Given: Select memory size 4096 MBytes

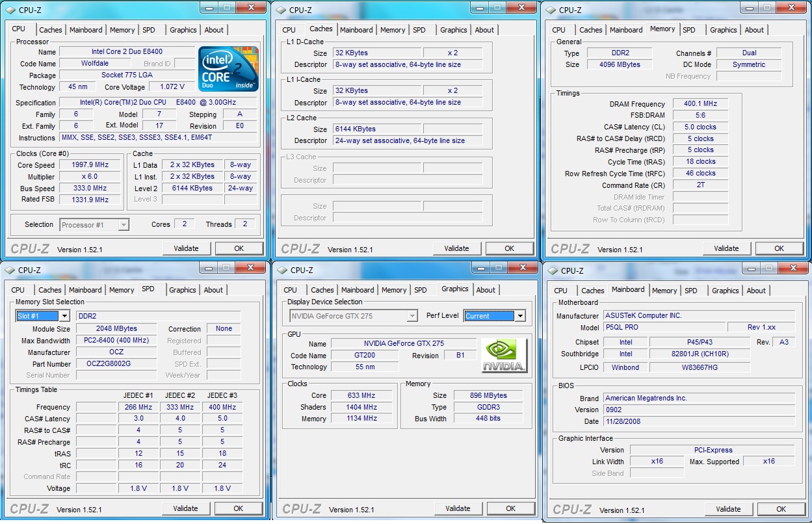Looking at the screenshot, I should tap(619, 64).
